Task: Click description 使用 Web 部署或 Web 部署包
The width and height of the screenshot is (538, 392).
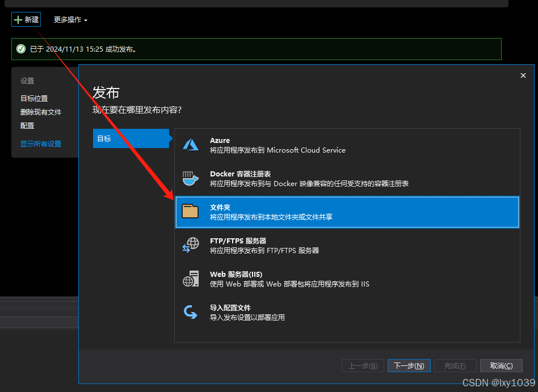Action: 289,284
